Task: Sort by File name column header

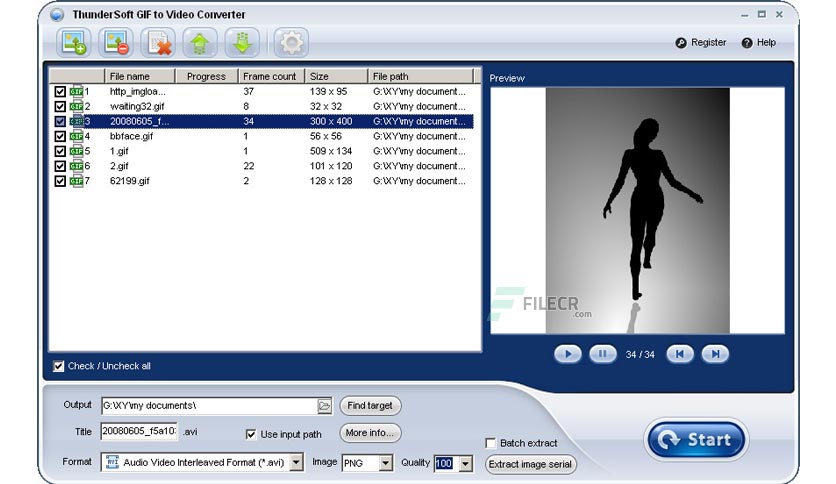Action: click(x=140, y=76)
